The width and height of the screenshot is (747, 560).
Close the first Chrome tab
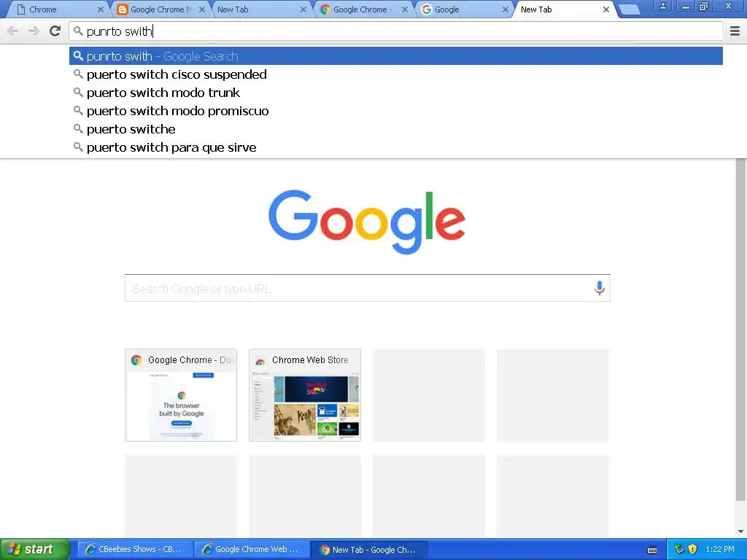101,9
